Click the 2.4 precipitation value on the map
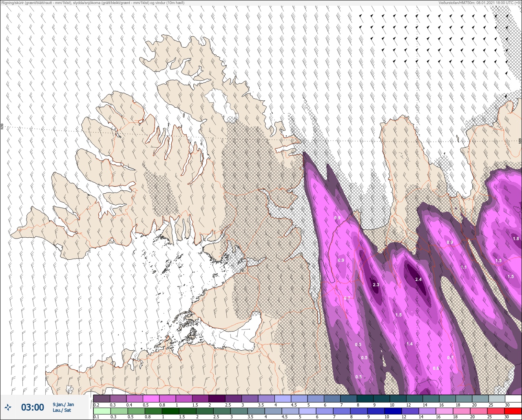 [418, 279]
